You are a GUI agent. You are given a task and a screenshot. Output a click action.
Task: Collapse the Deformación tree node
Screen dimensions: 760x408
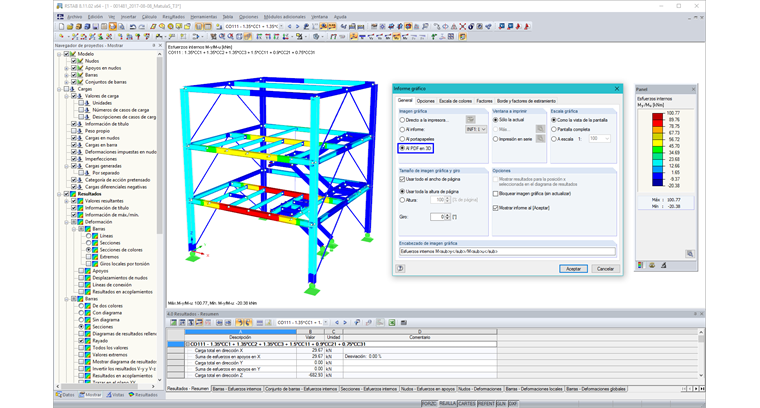66,222
